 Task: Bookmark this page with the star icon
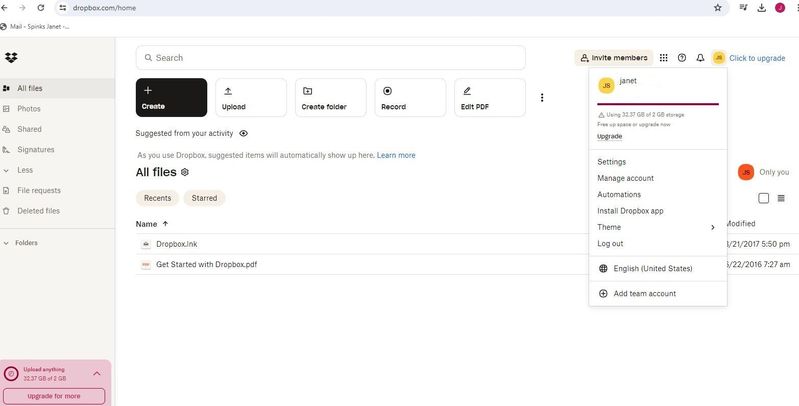click(717, 7)
